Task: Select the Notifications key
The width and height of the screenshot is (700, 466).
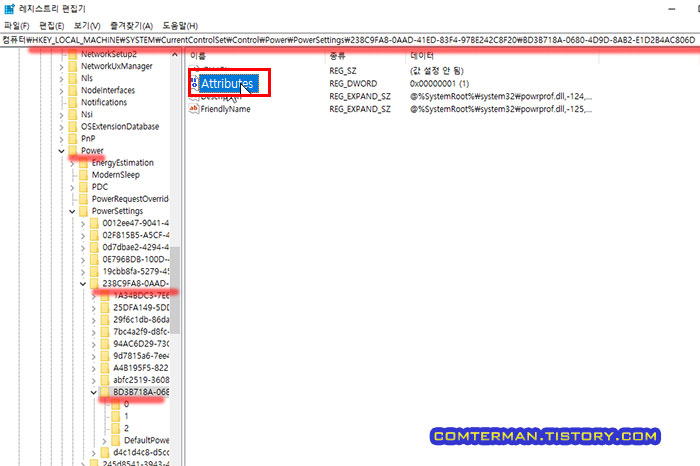Action: [104, 102]
